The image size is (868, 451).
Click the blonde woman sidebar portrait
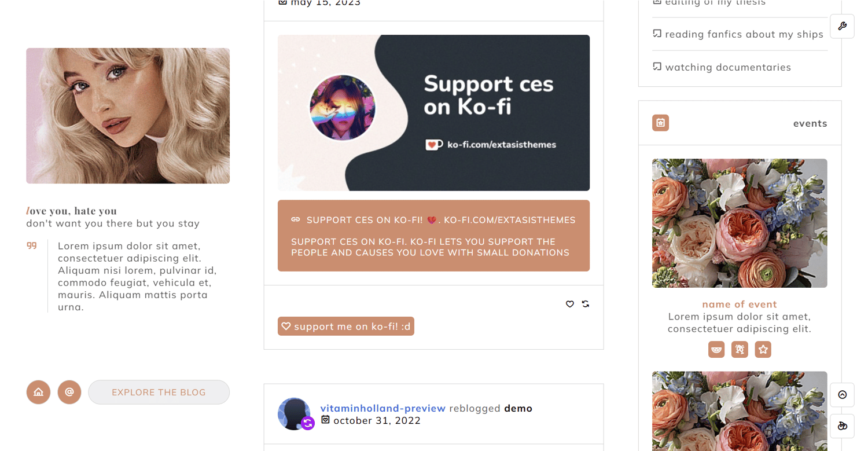coord(128,116)
